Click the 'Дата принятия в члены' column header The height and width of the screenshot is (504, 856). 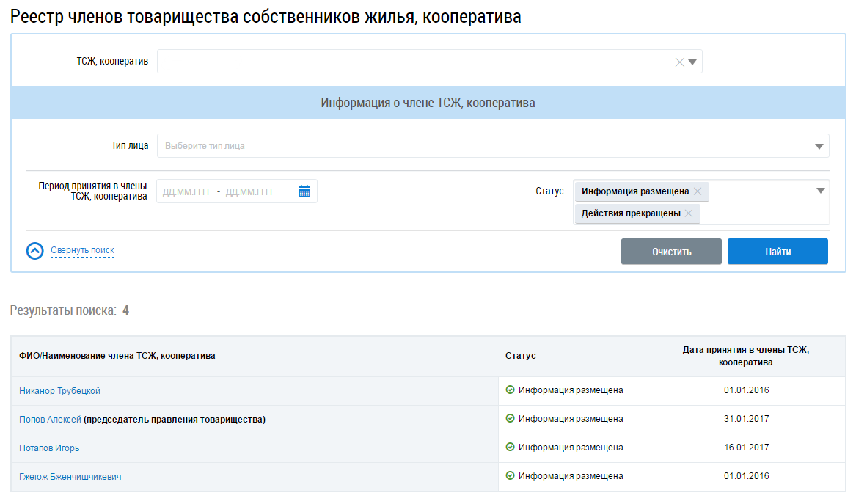click(746, 356)
